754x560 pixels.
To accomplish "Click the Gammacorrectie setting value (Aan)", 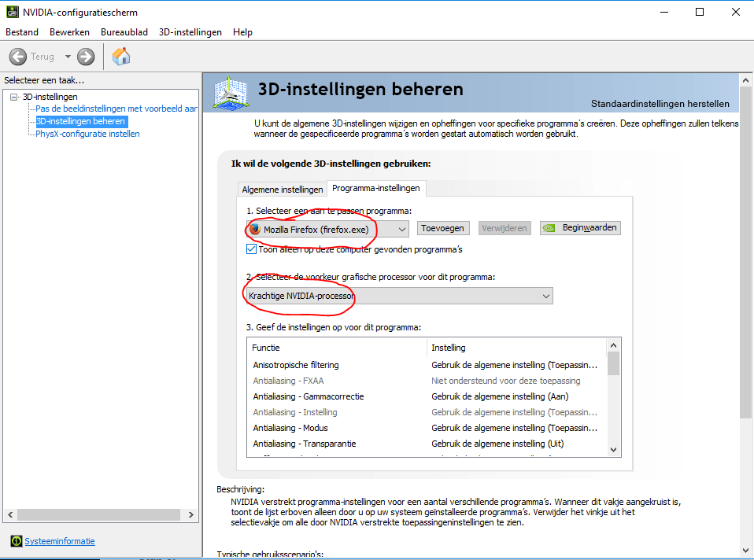I will (x=500, y=396).
